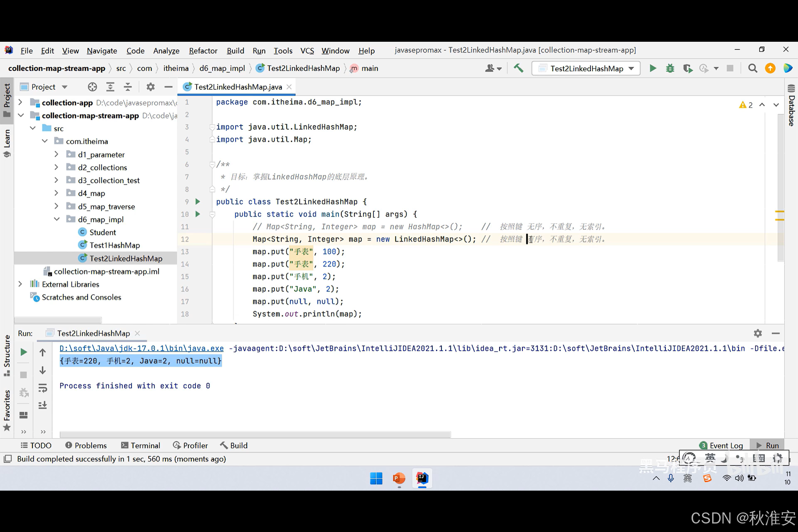The width and height of the screenshot is (798, 532).
Task: Click the Run console horizontal scrollbar
Action: 255,434
